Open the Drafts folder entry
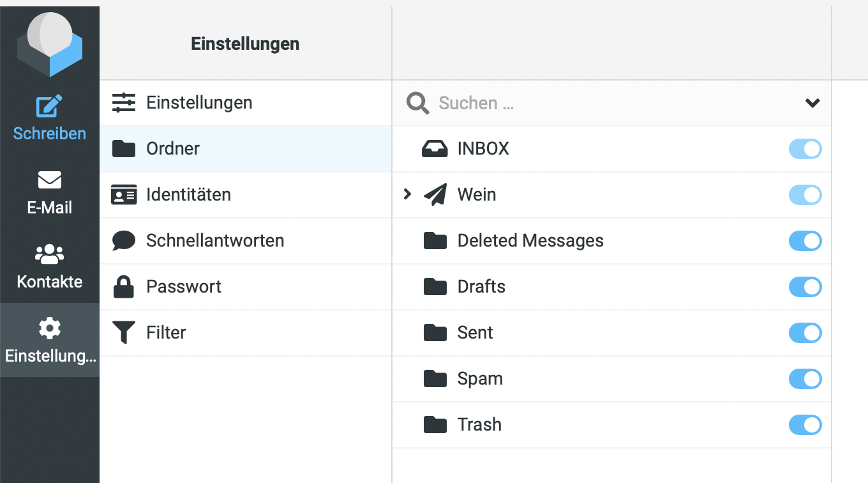The width and height of the screenshot is (868, 483). point(481,286)
